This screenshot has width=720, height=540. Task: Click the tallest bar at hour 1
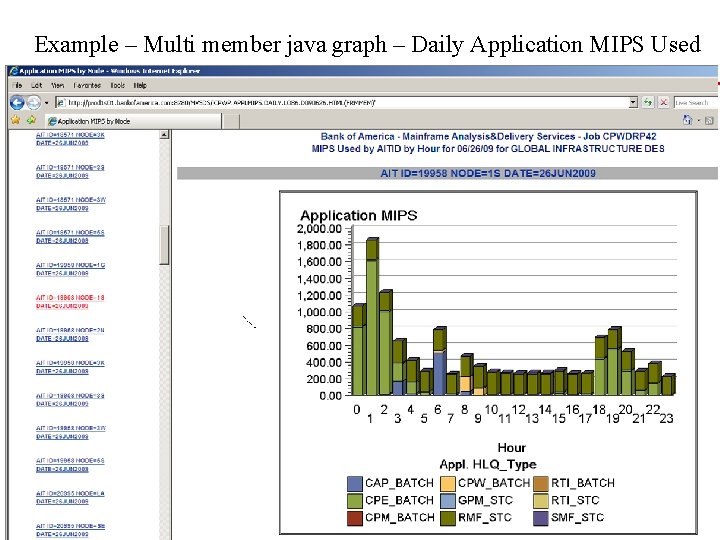click(372, 317)
